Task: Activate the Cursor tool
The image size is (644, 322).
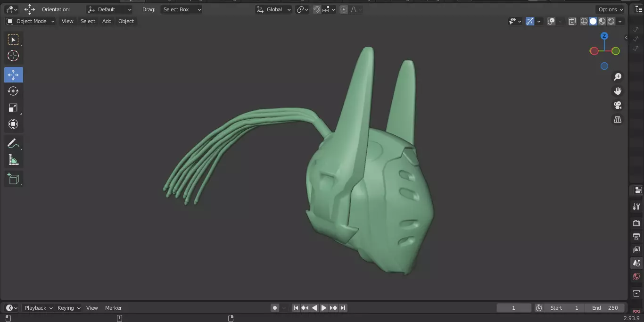Action: 13,56
